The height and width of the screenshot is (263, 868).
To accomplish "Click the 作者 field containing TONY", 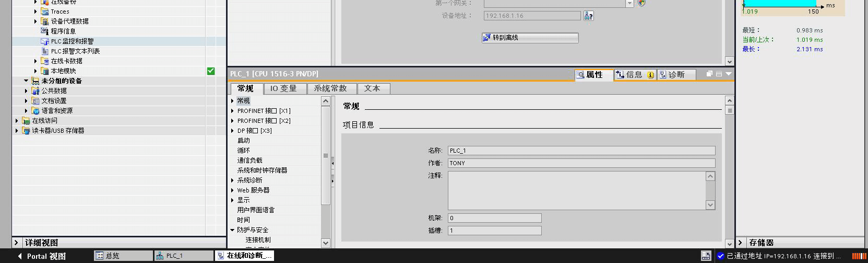I will point(581,163).
